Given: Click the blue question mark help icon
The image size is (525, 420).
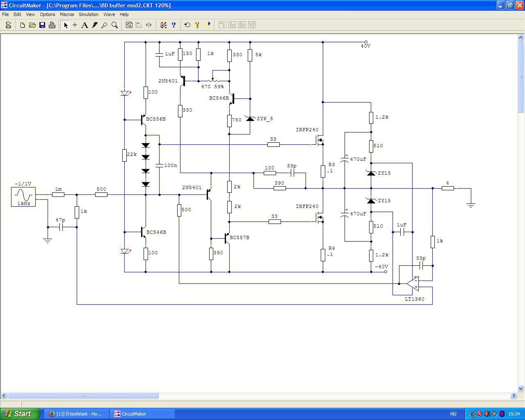Looking at the screenshot, I should (173, 25).
